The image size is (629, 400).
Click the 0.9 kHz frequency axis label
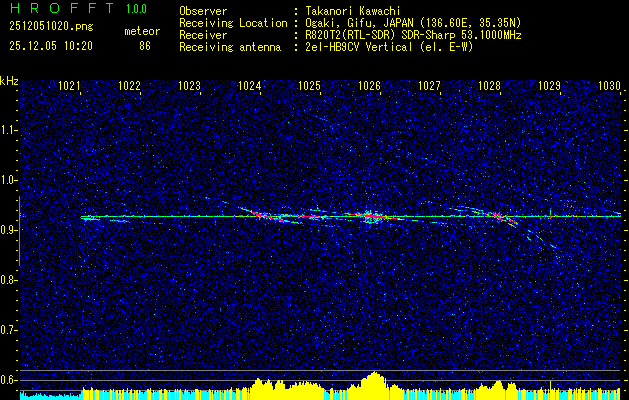click(6, 230)
